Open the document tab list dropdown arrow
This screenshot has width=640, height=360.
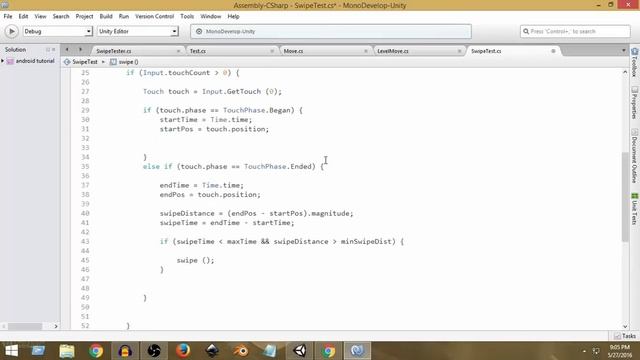(624, 51)
